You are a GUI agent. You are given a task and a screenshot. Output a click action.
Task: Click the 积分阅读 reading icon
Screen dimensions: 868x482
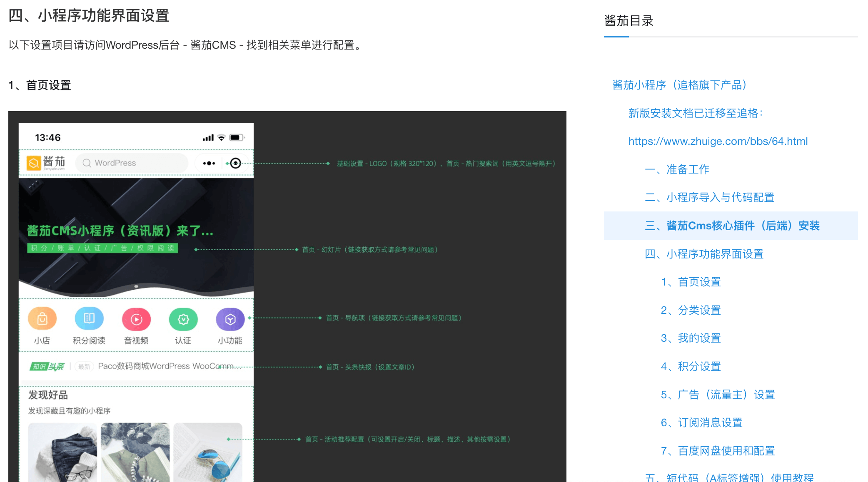89,319
